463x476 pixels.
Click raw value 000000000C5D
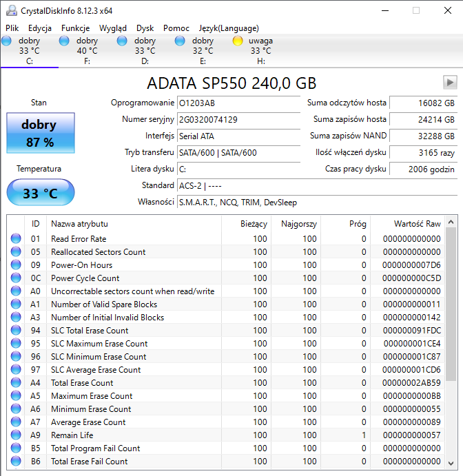pos(411,278)
